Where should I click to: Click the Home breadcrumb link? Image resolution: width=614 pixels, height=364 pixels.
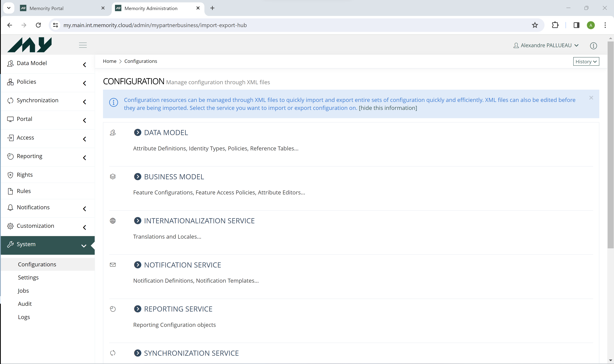(x=110, y=61)
